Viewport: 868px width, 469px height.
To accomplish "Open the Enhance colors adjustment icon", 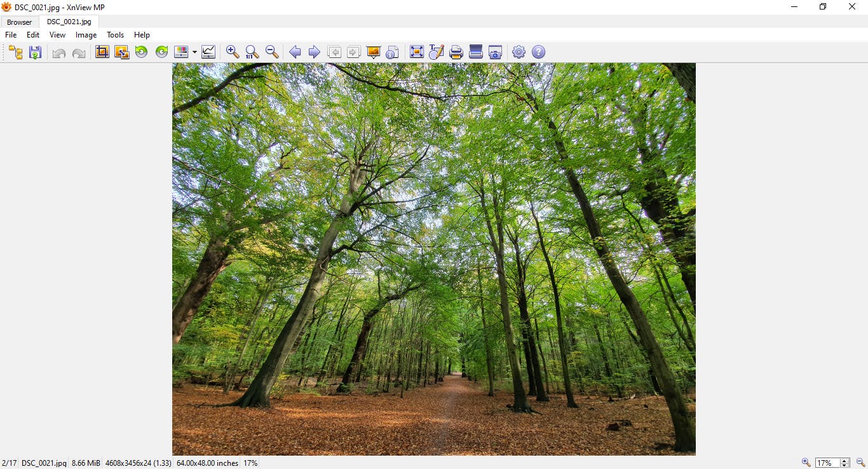I will tap(182, 52).
